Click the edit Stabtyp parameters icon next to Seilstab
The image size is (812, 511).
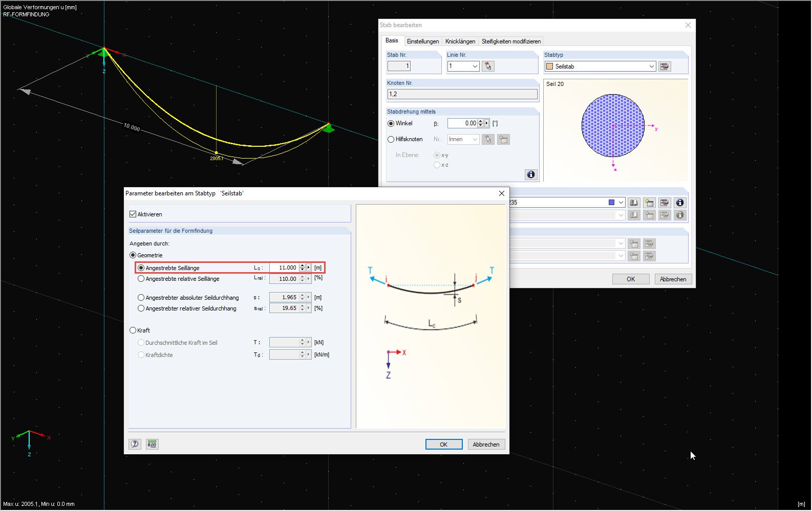point(665,66)
